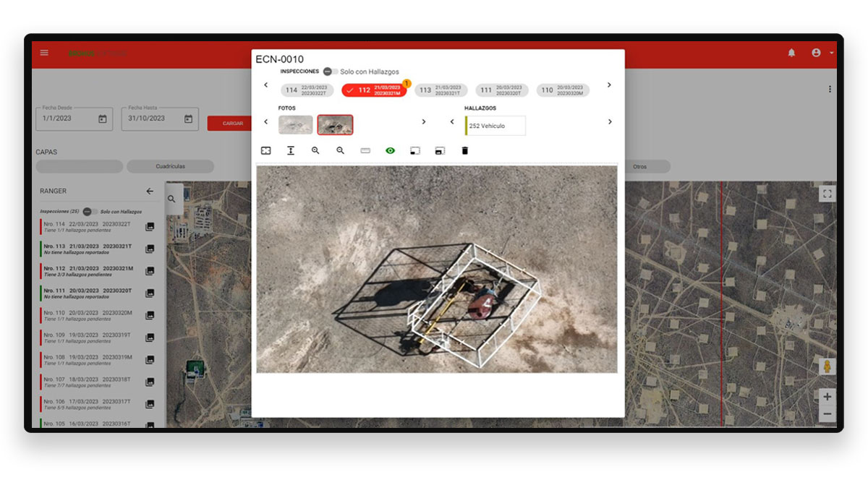Click the map zoom-in plus control
Screen dimensions: 868x498
coord(827,397)
